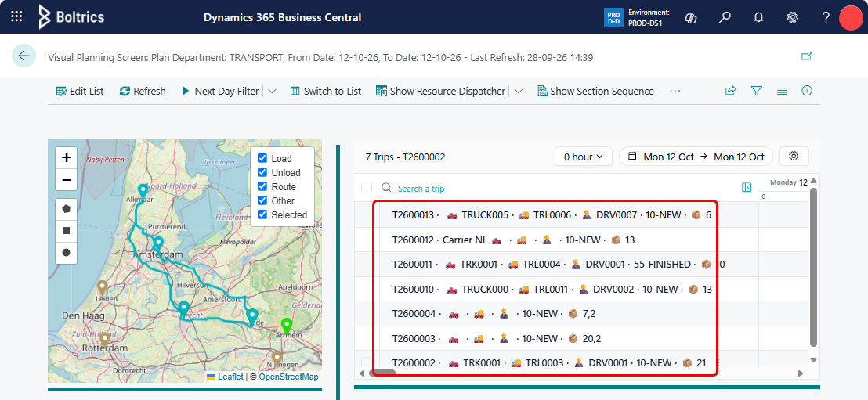
Task: Open the Leaflet link on map
Action: click(x=230, y=377)
